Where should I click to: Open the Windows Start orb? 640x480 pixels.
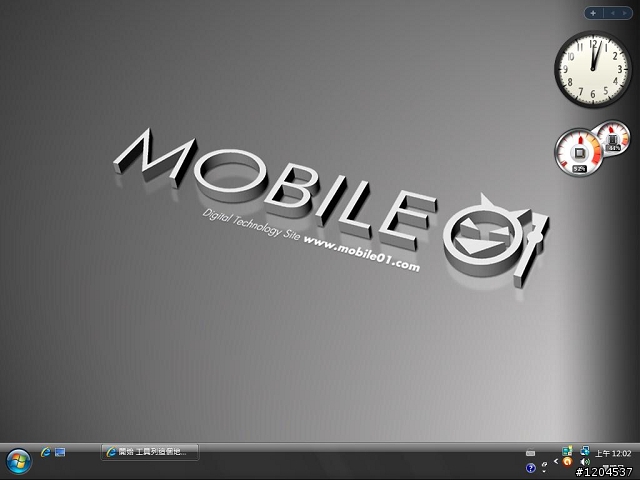point(18,462)
